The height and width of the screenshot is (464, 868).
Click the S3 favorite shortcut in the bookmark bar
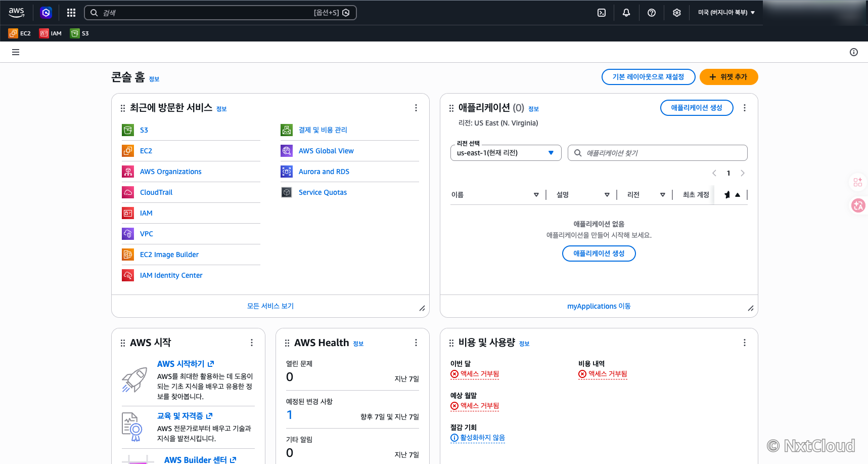tap(79, 33)
